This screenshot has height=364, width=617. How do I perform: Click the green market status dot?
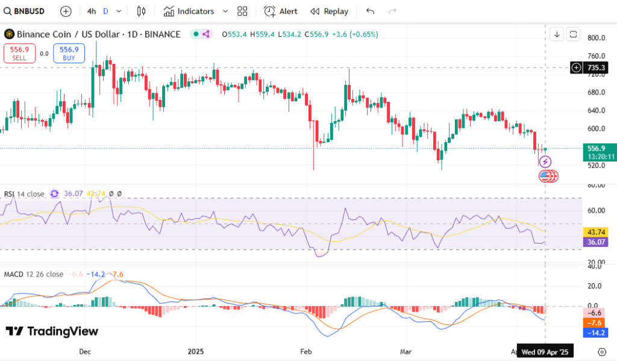click(196, 34)
